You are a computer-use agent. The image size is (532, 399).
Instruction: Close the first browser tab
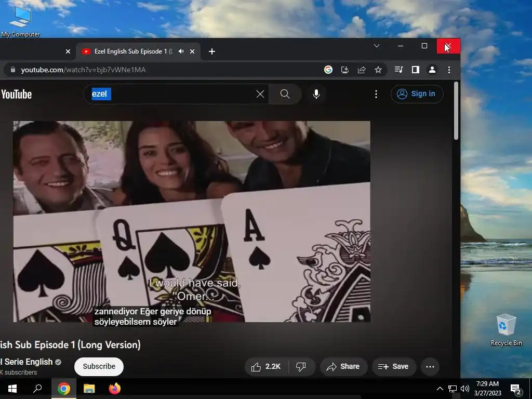[68, 51]
